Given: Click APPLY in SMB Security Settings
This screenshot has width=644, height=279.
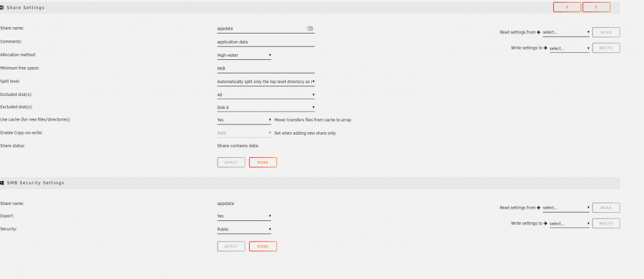Looking at the screenshot, I should click(x=231, y=247).
